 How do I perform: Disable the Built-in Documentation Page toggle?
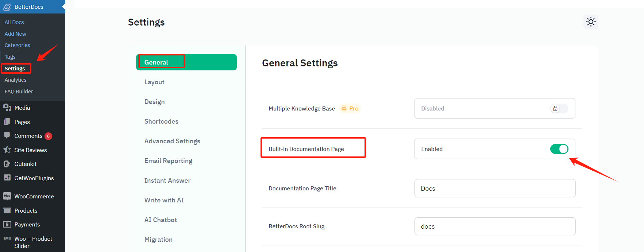559,149
